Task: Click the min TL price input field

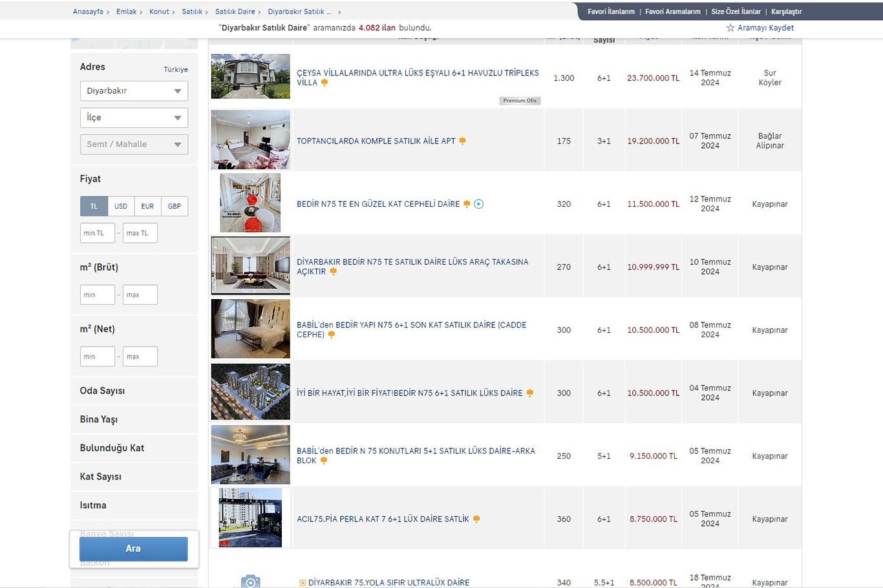Action: click(x=97, y=233)
